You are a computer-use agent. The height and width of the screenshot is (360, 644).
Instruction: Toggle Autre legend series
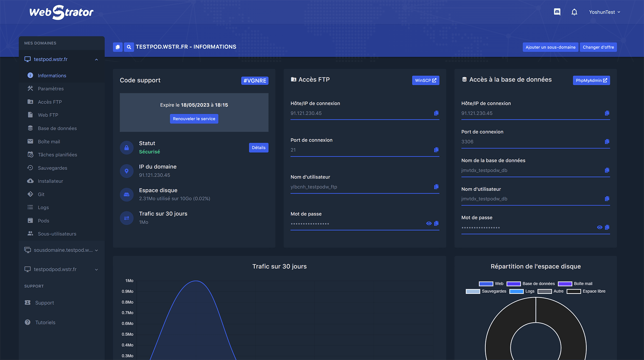pyautogui.click(x=550, y=291)
